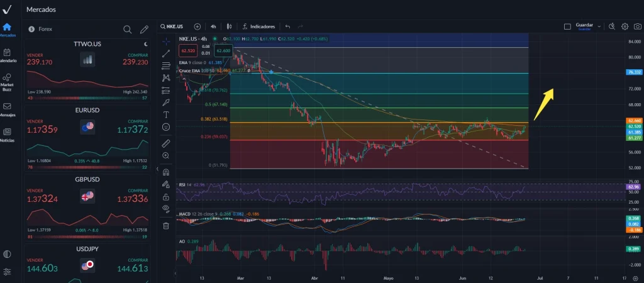Edit the watchlist with the pencil icon
Image resolution: width=644 pixels, height=283 pixels.
pos(144,29)
